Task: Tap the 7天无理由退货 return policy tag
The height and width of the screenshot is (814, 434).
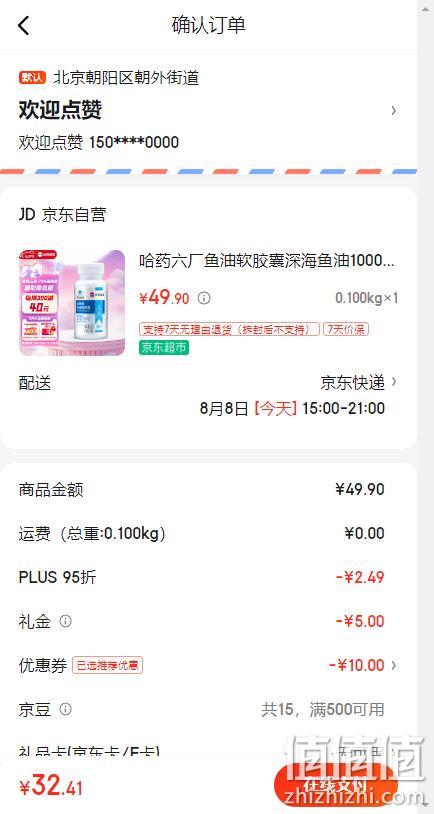Action: 229,329
